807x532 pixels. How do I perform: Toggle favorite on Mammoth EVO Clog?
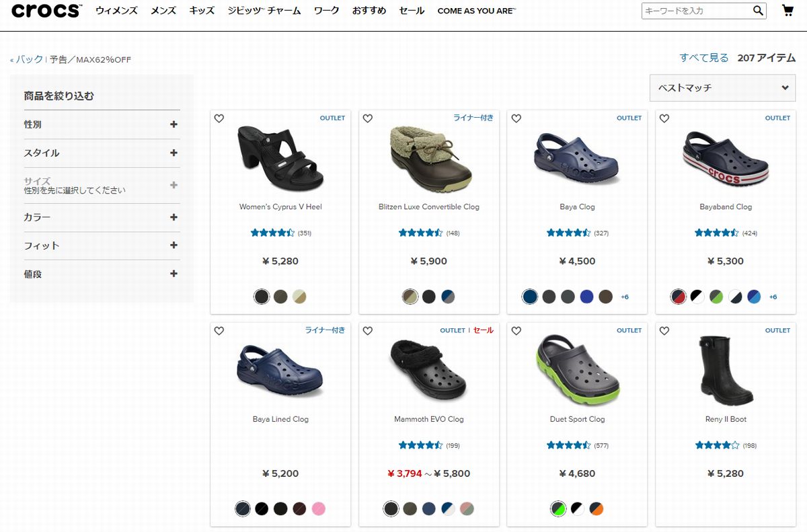(x=368, y=331)
